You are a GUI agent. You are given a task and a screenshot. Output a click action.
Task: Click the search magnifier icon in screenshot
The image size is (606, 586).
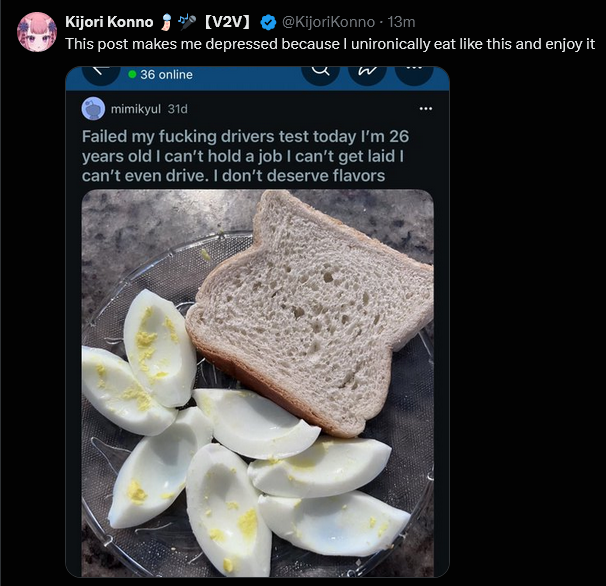click(320, 70)
